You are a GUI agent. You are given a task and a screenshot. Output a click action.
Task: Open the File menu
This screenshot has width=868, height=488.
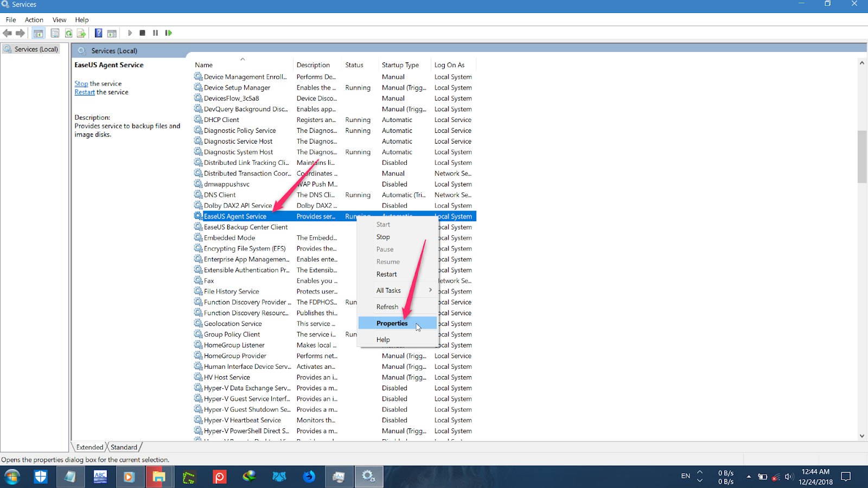(11, 20)
